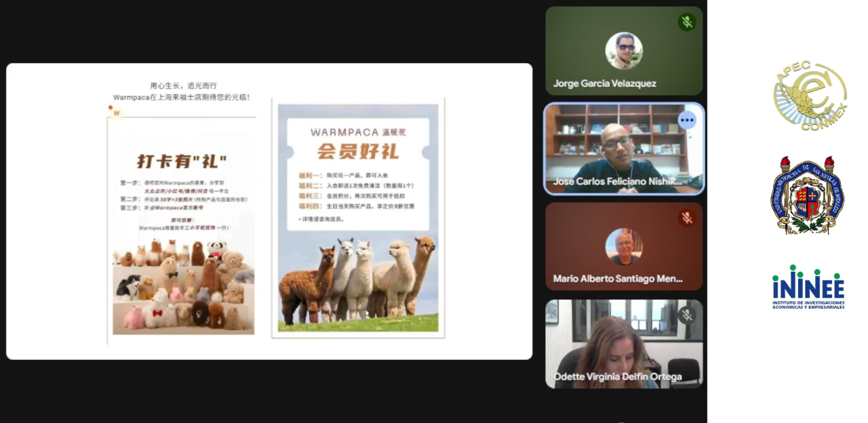Click the Odette Virginia Delfin Ortega name label
868x423 pixels.
pos(617,377)
